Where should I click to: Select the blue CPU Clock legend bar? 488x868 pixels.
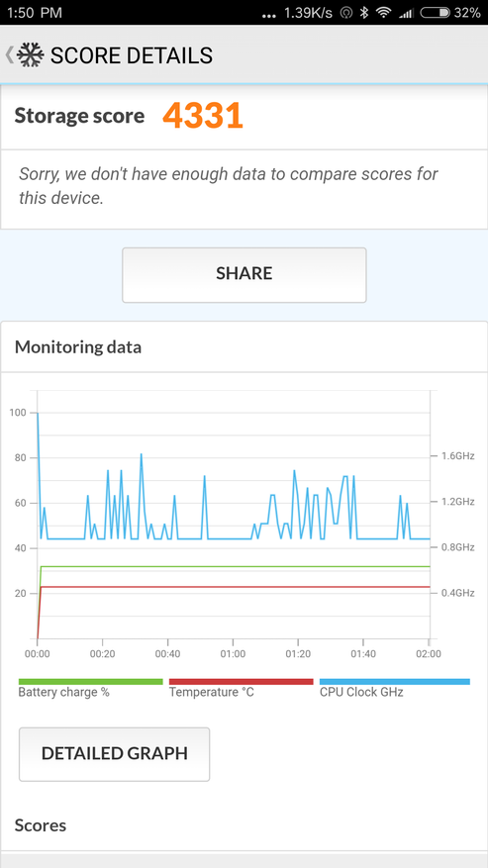pos(395,682)
